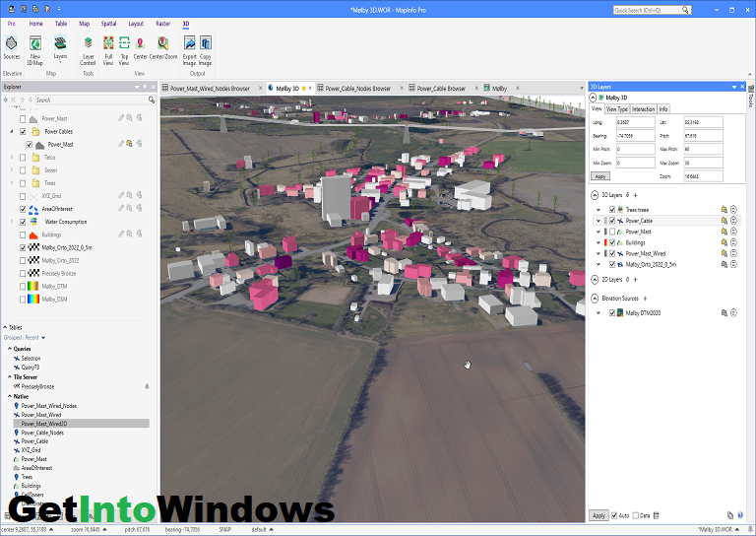
Task: Click the edit pencil icon for Power_Mast layer
Action: point(121,117)
